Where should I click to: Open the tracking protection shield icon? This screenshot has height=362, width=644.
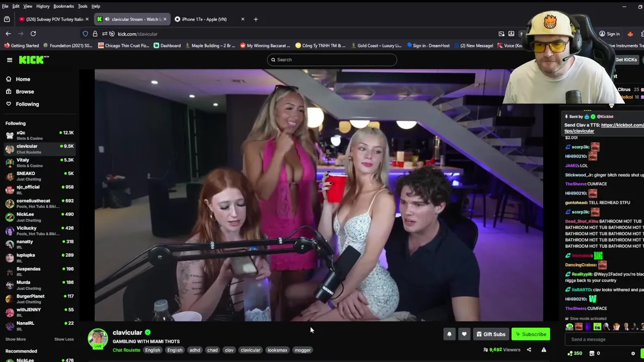pos(85,34)
